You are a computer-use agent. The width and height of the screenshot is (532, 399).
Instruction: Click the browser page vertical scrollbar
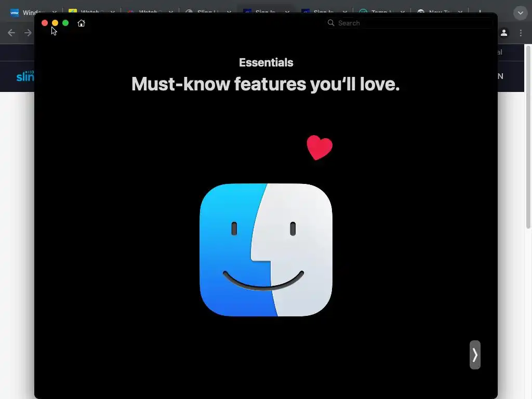pos(528,137)
